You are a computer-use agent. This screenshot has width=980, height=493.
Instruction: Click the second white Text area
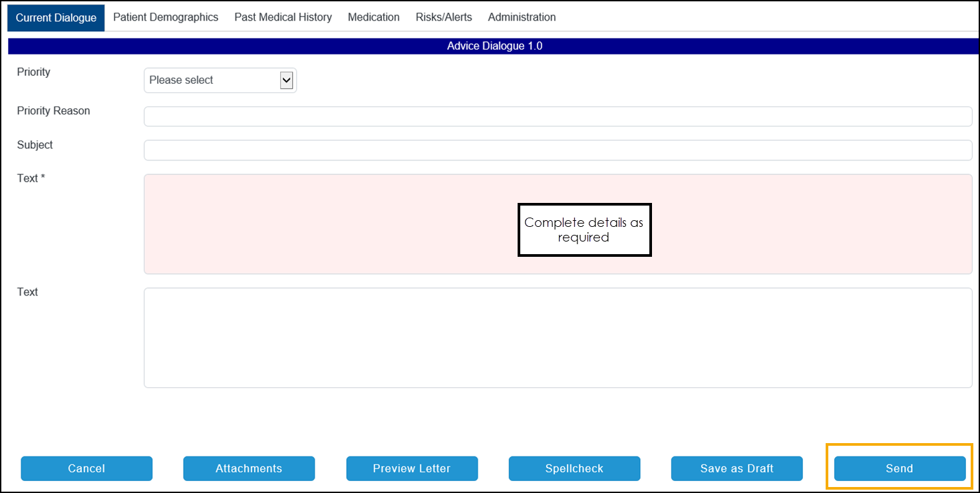point(558,337)
